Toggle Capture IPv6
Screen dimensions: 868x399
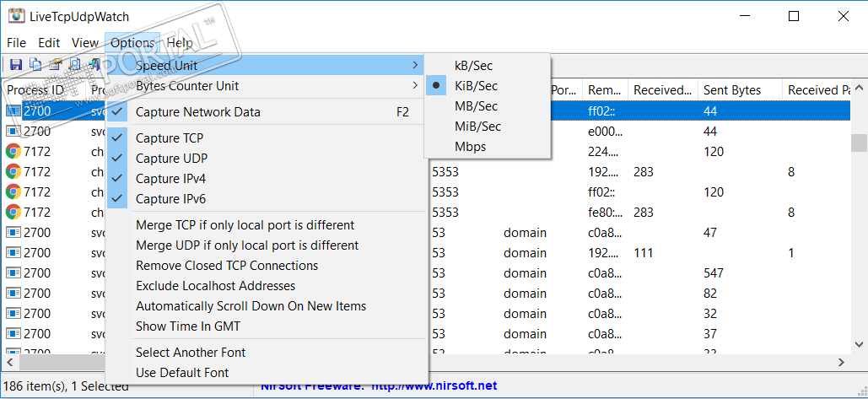267,199
